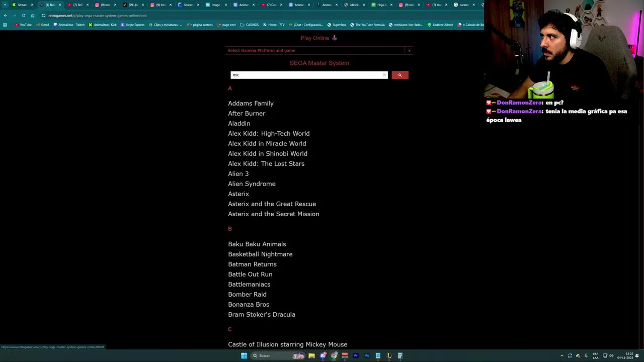Click the red search magnifier button
The height and width of the screenshot is (362, 644).
(400, 75)
